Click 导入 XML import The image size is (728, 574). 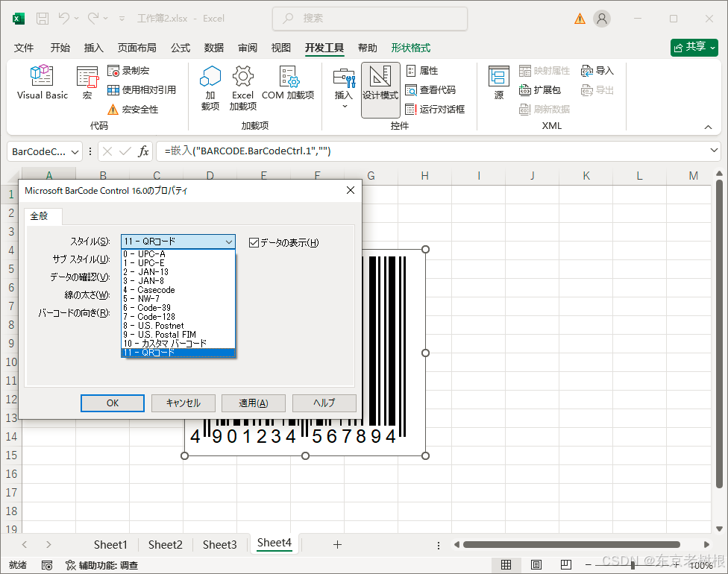(x=597, y=71)
